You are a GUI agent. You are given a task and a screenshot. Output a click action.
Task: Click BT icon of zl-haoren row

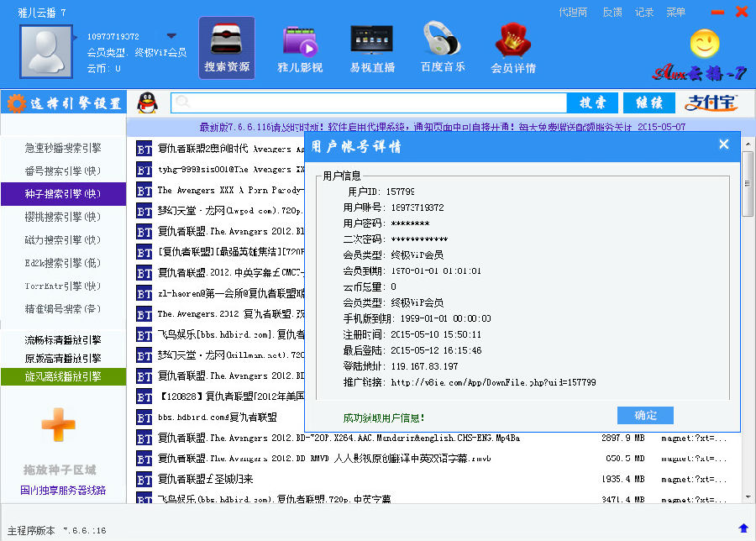pyautogui.click(x=144, y=294)
